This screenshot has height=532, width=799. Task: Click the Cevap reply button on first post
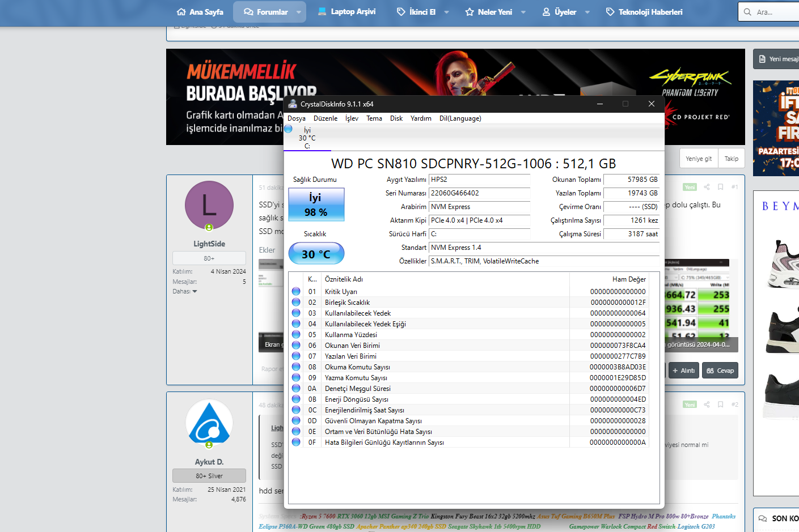tap(720, 371)
